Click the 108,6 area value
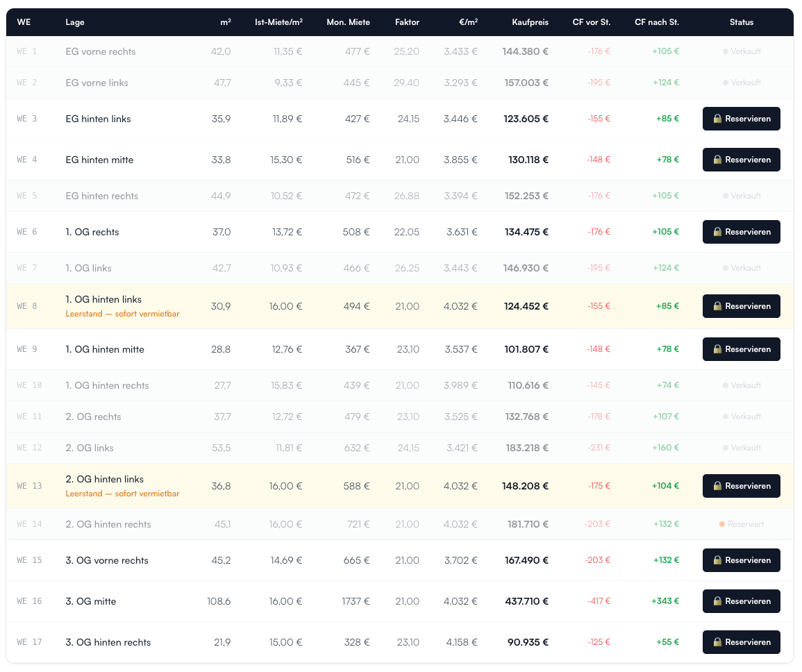 click(219, 601)
